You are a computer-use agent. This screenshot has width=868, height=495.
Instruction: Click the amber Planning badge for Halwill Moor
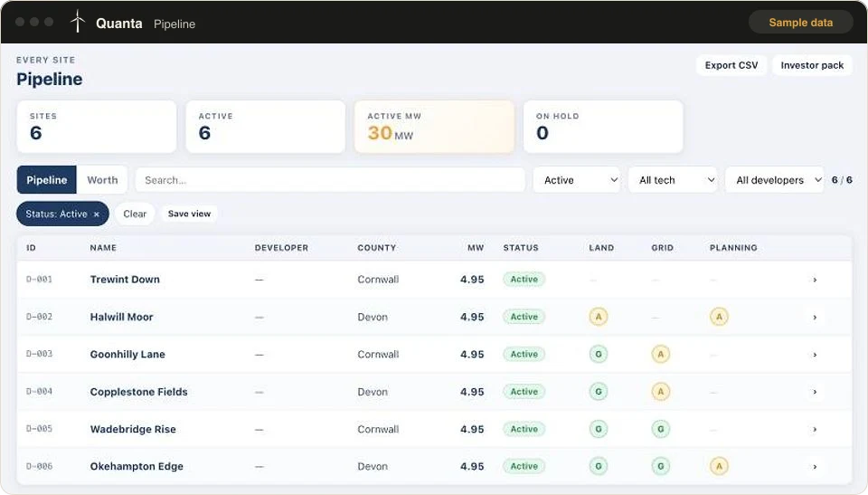point(719,317)
